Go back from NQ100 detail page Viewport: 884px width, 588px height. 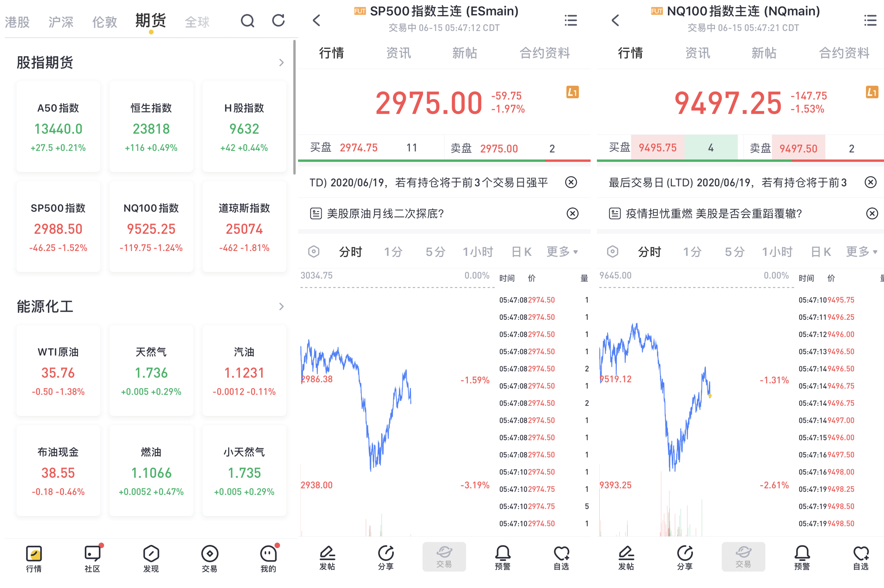tap(615, 20)
